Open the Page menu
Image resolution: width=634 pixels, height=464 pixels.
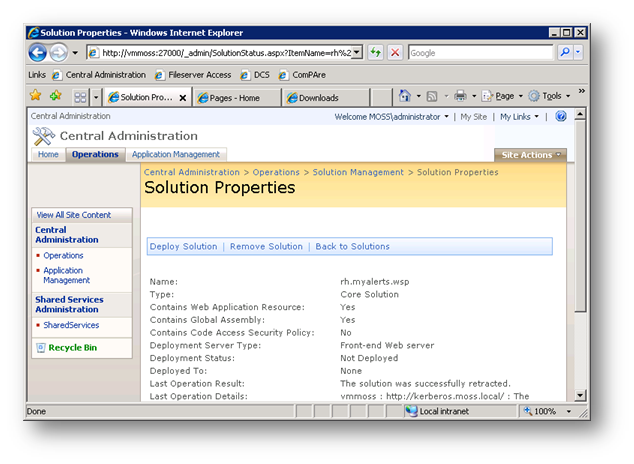502,96
